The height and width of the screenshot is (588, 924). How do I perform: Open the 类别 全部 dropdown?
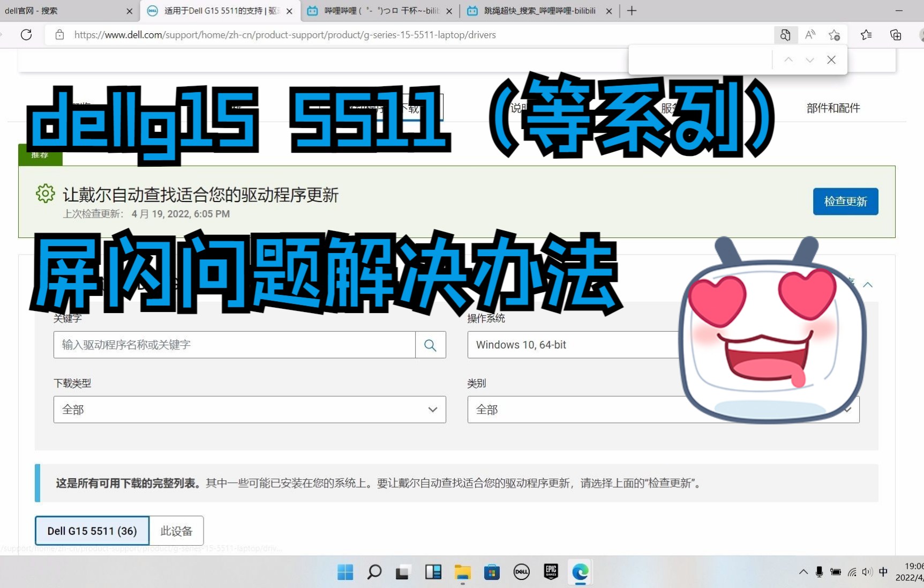pos(663,410)
